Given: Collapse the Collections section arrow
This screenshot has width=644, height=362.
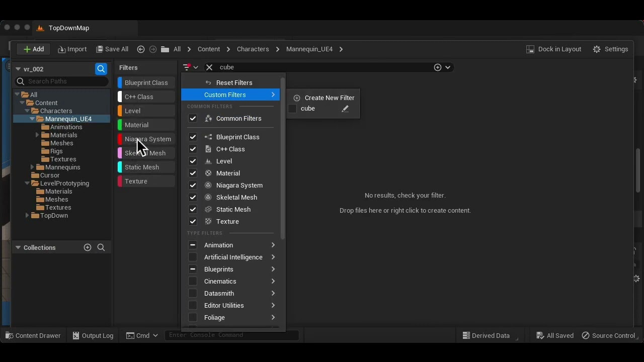Looking at the screenshot, I should pos(18,247).
